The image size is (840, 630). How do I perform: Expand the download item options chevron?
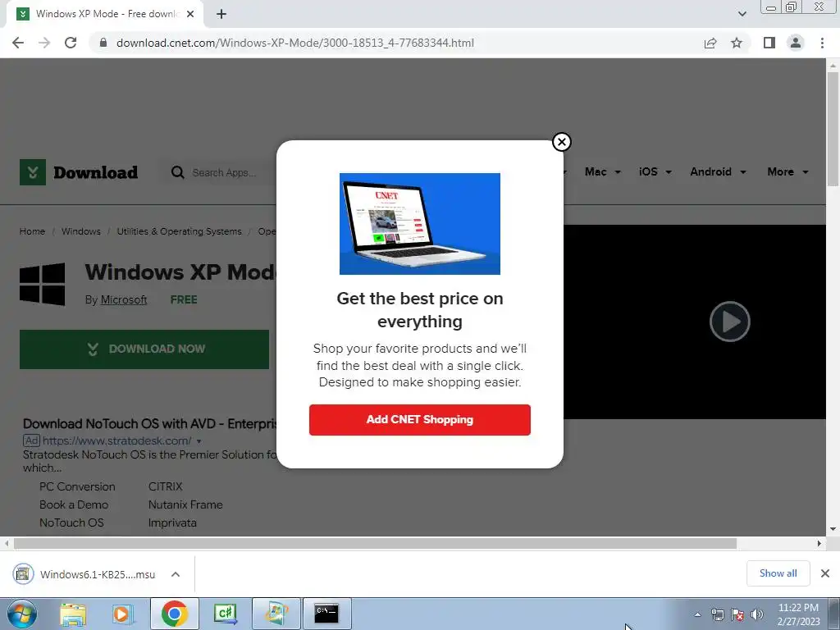(176, 574)
